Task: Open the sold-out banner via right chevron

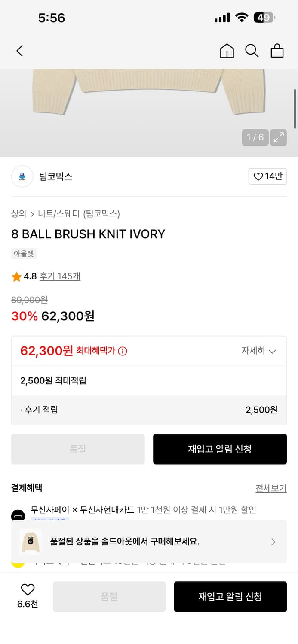Action: point(273,542)
